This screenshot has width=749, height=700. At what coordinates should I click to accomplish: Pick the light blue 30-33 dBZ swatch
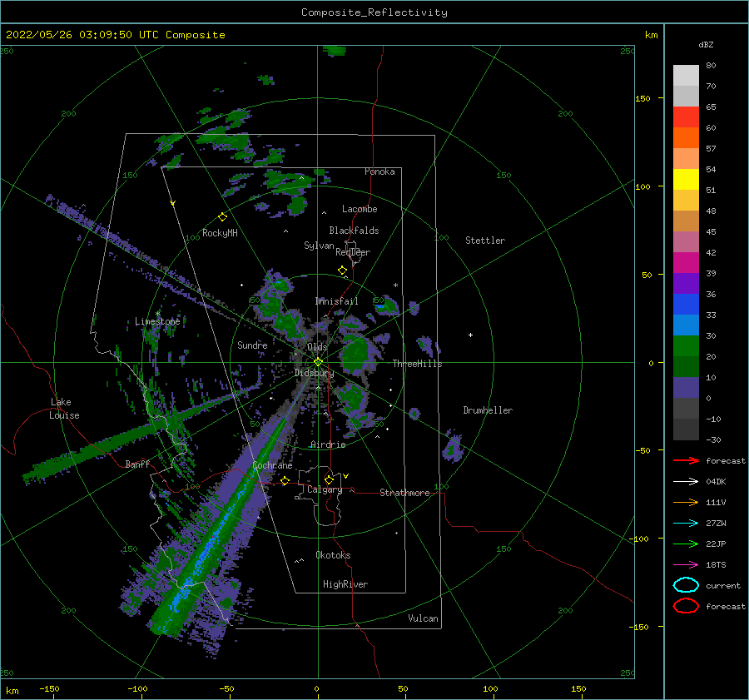pyautogui.click(x=686, y=325)
